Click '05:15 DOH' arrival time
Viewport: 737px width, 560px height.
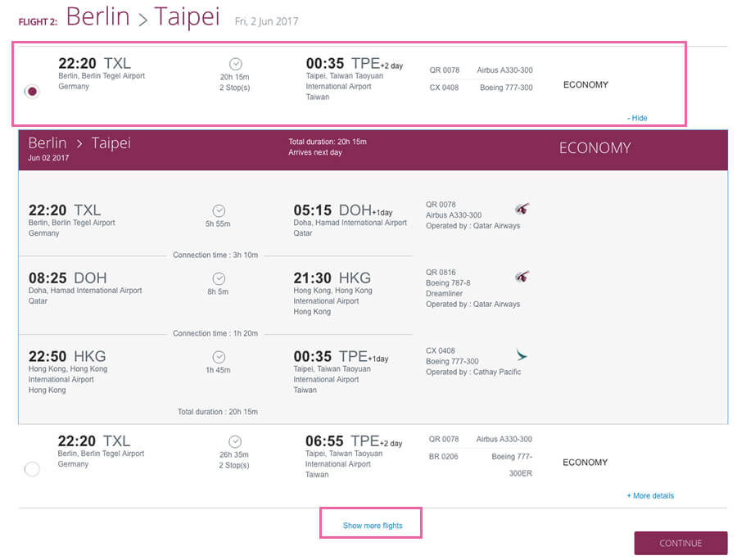tap(332, 210)
